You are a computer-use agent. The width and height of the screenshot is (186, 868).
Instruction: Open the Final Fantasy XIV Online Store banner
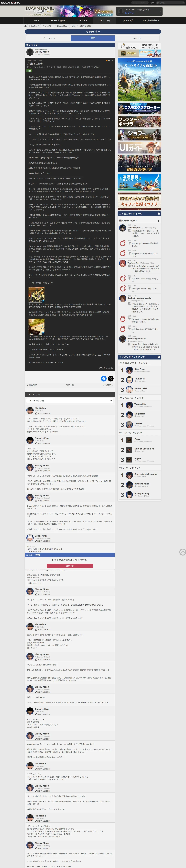point(150,46)
